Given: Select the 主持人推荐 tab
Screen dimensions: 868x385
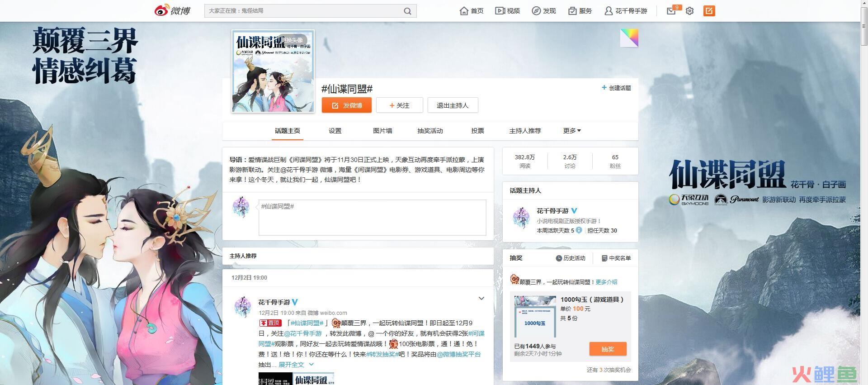Looking at the screenshot, I should [x=525, y=131].
